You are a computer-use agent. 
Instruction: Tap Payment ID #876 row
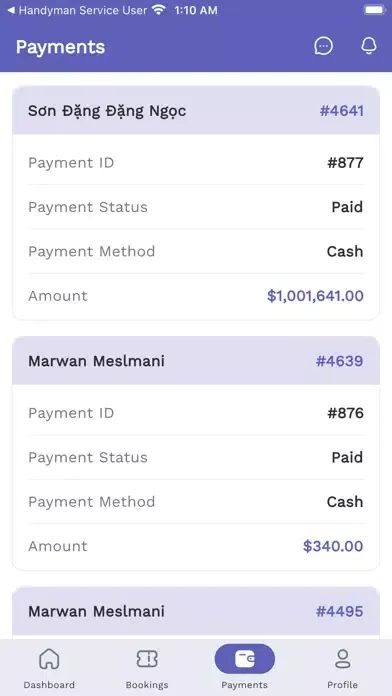(x=196, y=413)
